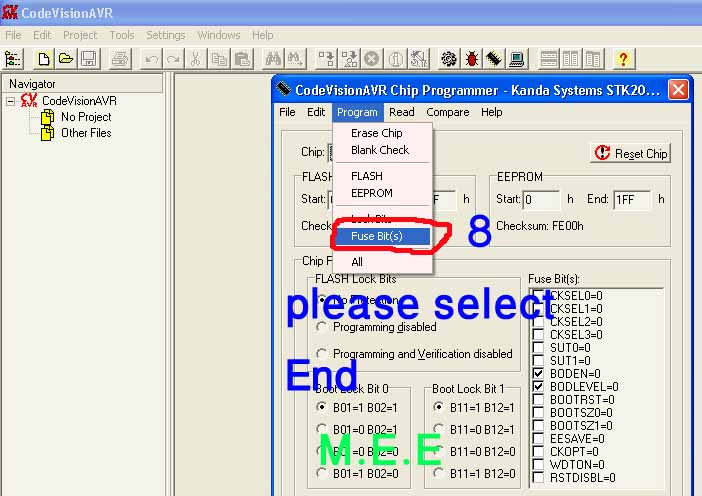Open Find with the binoculars icon
Screen dimensions: 702x496
(x=273, y=59)
